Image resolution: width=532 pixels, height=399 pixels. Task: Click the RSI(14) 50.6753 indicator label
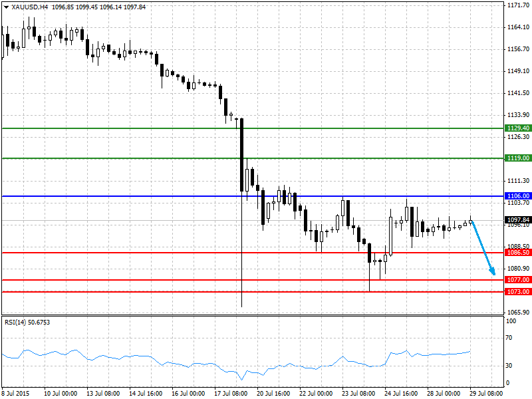[27, 323]
